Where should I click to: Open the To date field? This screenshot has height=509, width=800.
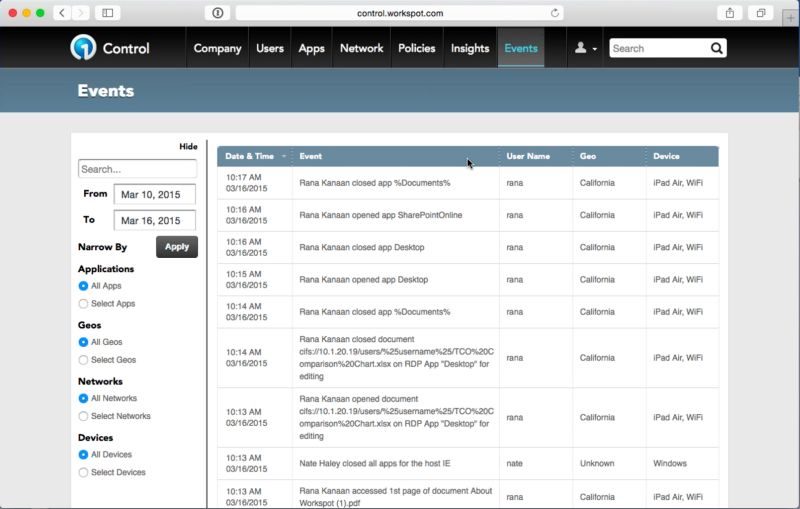(x=155, y=220)
